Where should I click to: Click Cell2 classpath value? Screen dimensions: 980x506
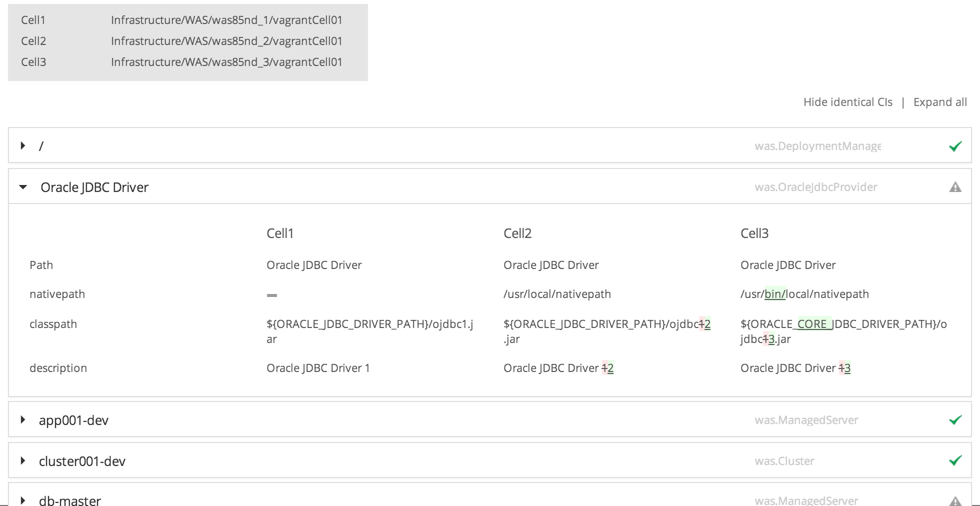[x=606, y=331]
